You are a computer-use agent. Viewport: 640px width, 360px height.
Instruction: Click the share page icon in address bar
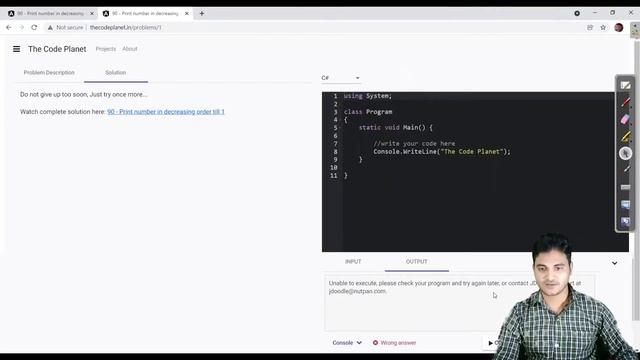click(x=590, y=27)
